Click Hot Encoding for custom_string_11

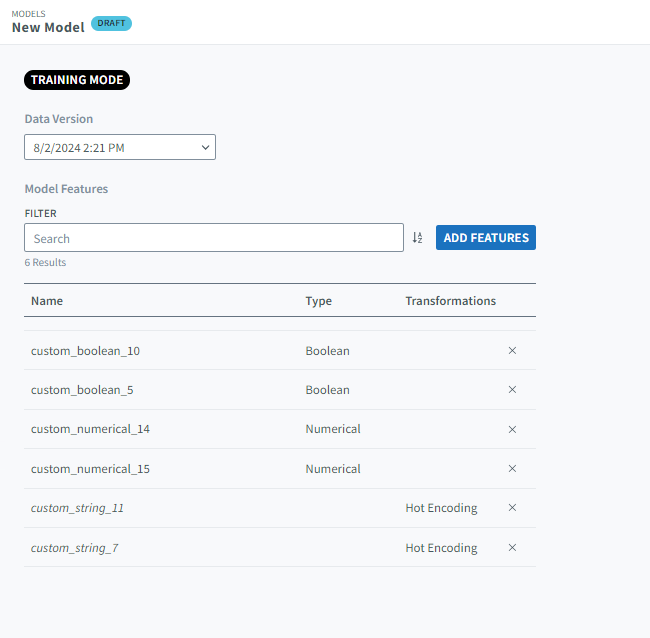pos(441,508)
